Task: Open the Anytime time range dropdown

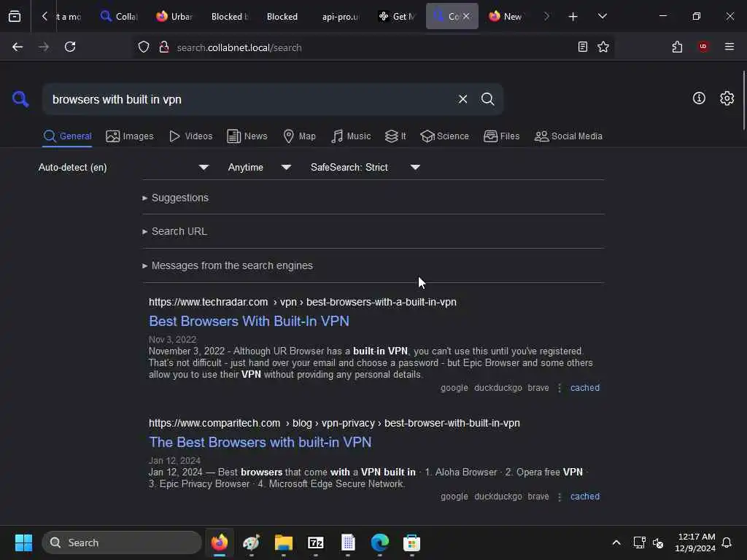Action: (260, 167)
